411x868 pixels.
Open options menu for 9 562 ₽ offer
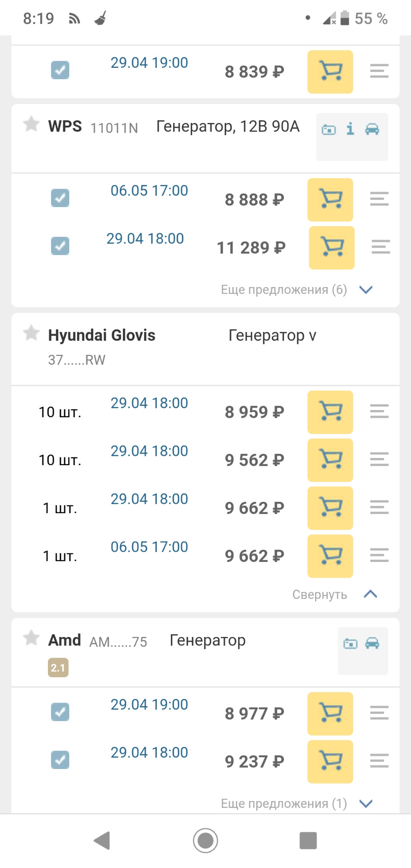[x=379, y=459]
